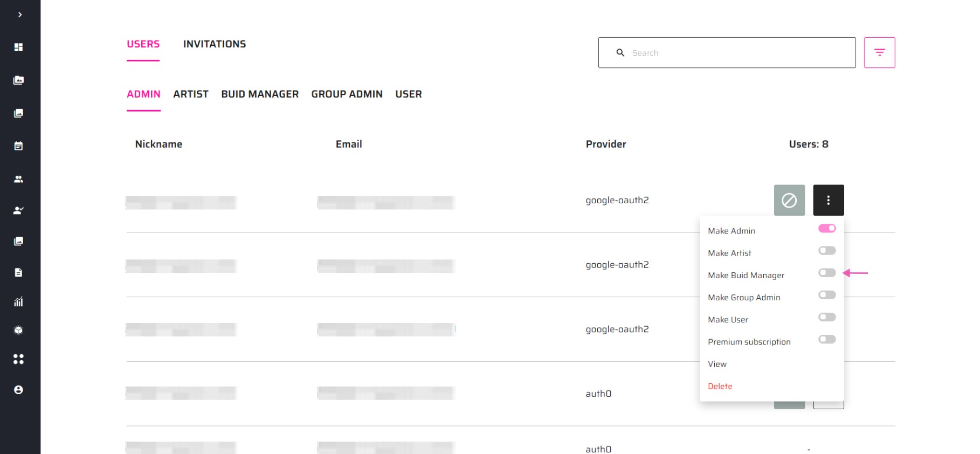Image resolution: width=980 pixels, height=454 pixels.
Task: Select the USER role tab
Action: (x=409, y=94)
